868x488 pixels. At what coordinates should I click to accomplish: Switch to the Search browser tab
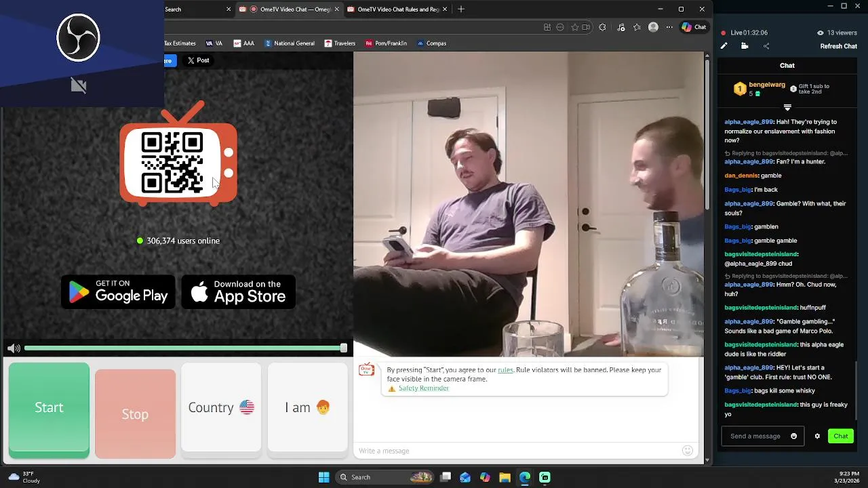pos(197,9)
